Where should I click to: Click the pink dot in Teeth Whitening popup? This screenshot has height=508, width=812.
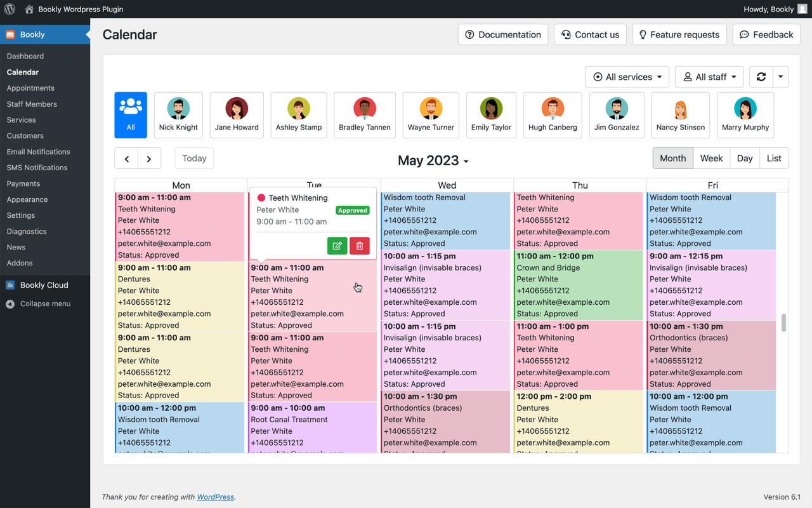coord(261,198)
